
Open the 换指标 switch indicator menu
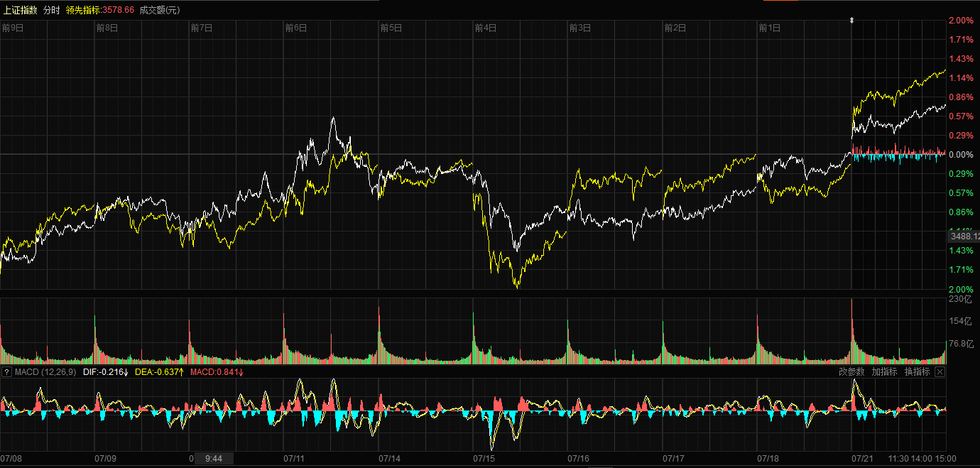click(917, 372)
